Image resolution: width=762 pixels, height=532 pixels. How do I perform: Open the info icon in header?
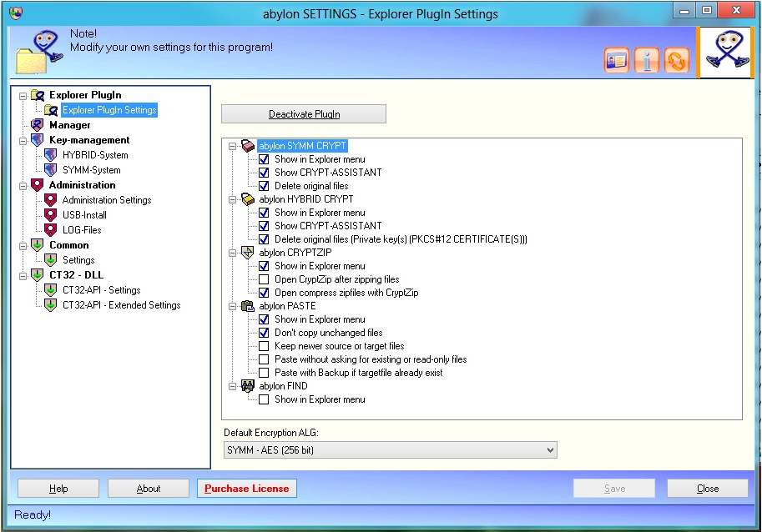point(647,61)
